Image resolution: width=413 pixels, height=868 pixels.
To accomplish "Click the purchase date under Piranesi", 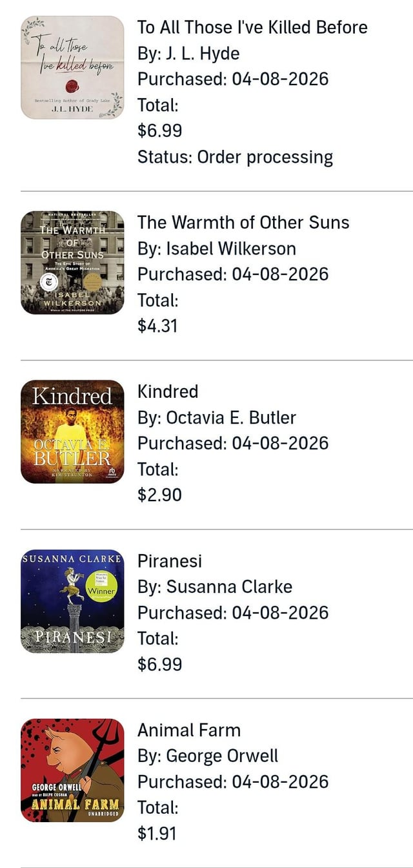I will (x=233, y=612).
